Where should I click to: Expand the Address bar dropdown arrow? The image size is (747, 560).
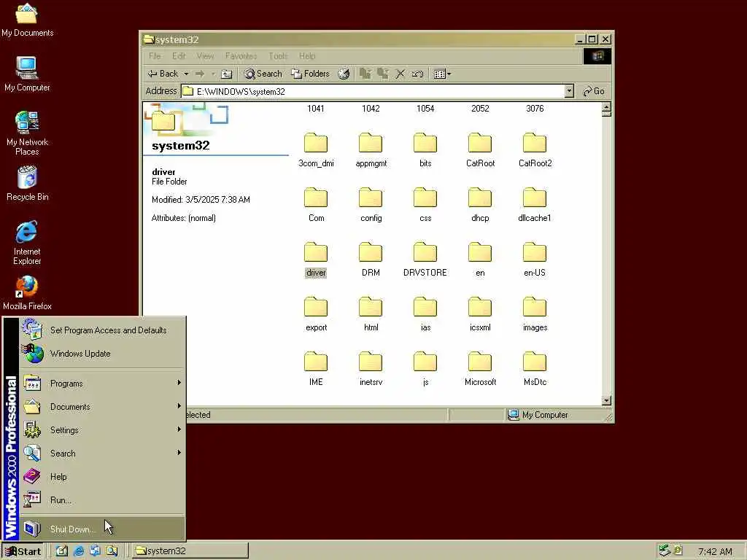[x=569, y=91]
